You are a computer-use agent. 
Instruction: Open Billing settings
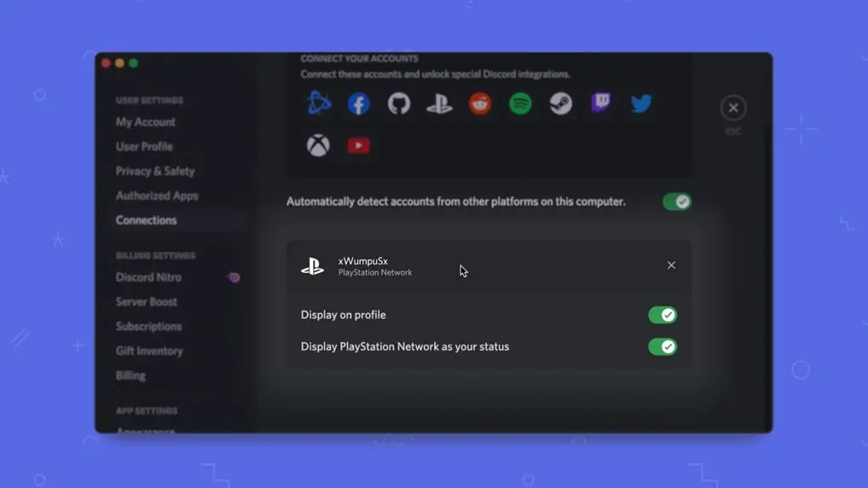pyautogui.click(x=130, y=375)
